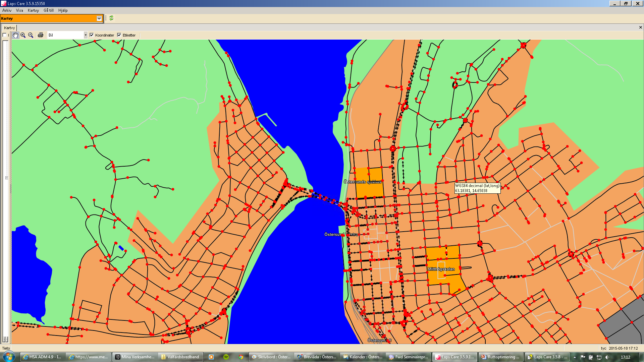644x362 pixels.
Task: Open volume speaker tray icon
Action: [607, 357]
